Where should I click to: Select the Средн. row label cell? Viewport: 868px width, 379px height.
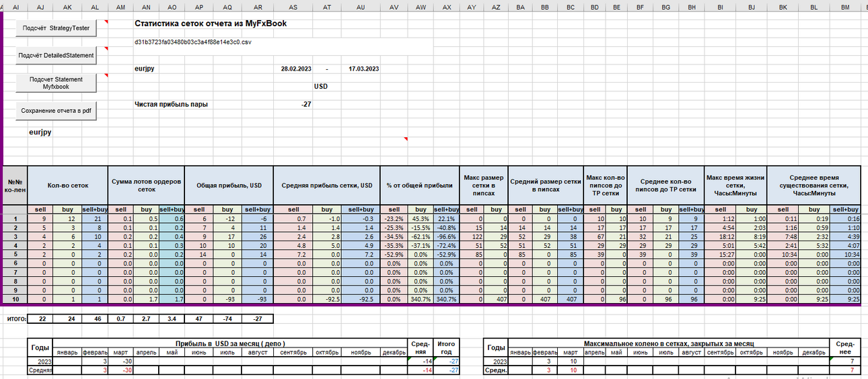tap(497, 370)
